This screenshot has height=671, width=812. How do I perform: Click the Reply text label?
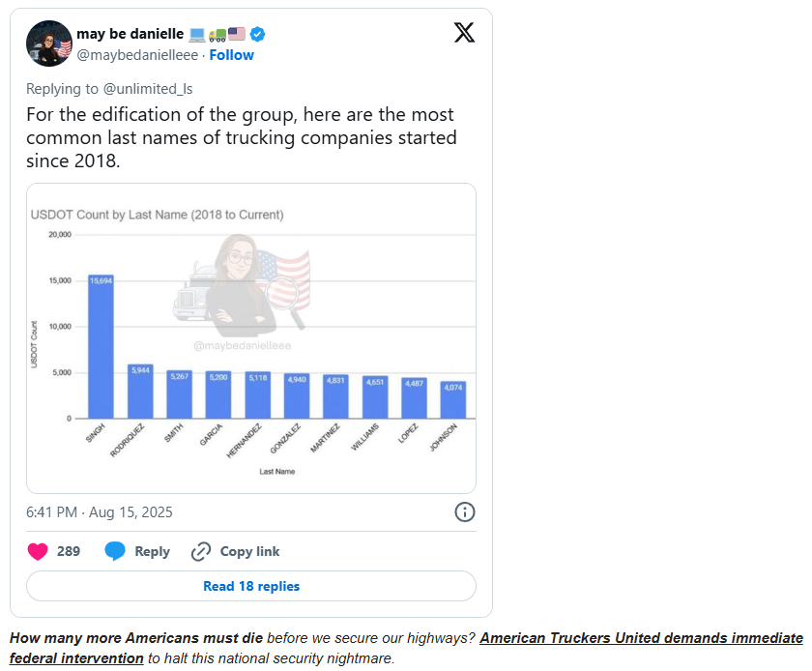[152, 551]
